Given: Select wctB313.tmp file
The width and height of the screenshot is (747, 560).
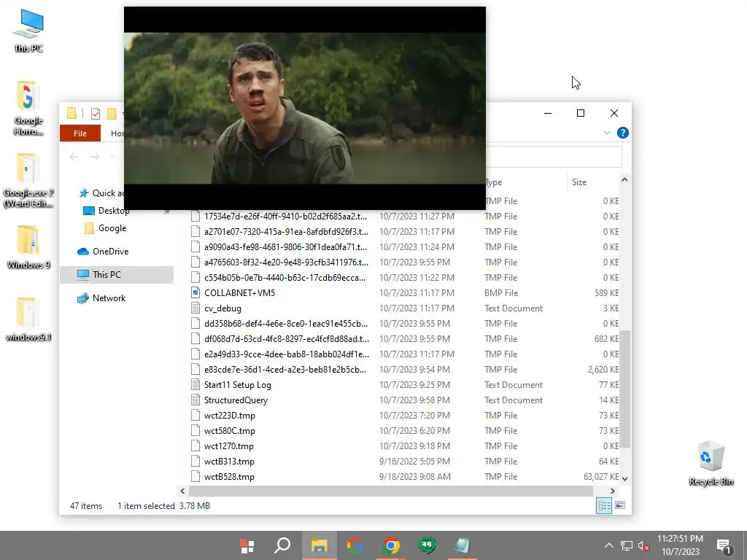Looking at the screenshot, I should (x=404, y=462).
